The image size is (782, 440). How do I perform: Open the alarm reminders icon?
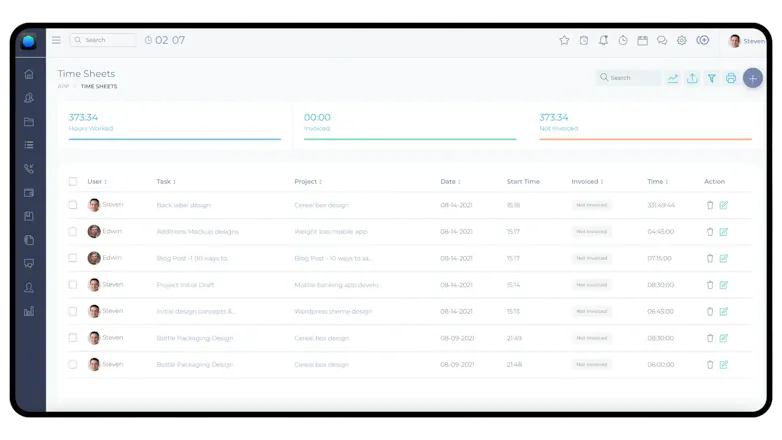(x=584, y=40)
